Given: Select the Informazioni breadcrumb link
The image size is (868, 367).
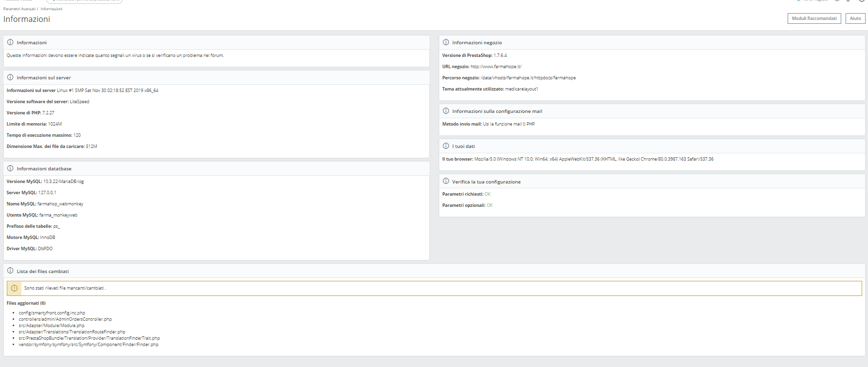Looking at the screenshot, I should (51, 9).
